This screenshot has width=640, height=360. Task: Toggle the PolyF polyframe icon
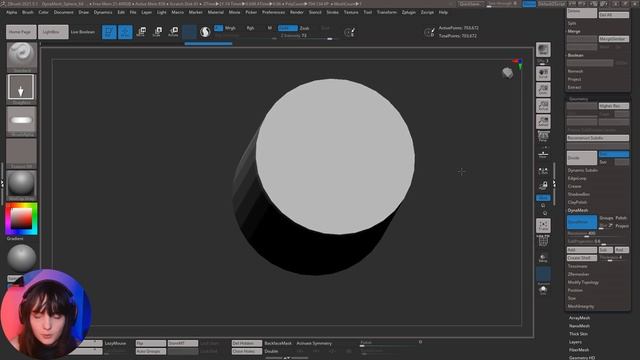543,241
